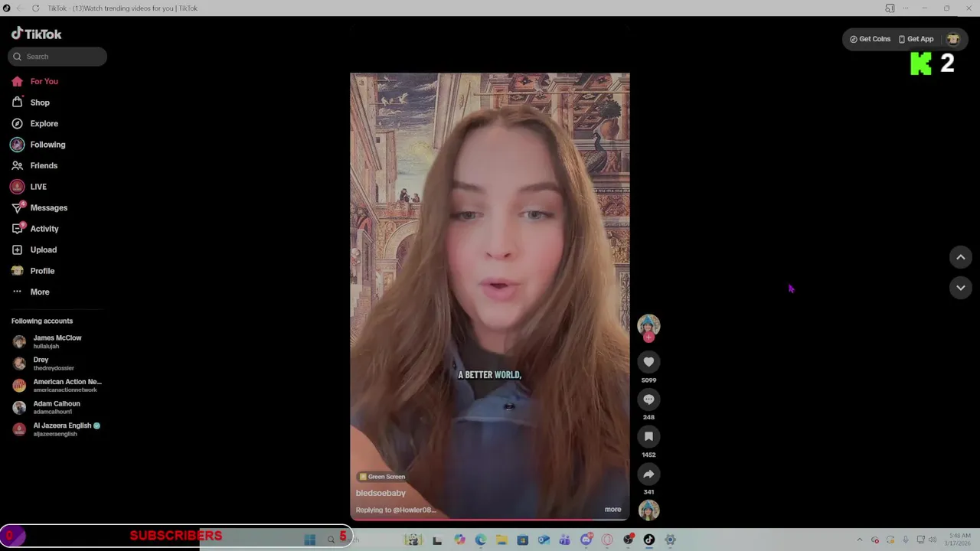The height and width of the screenshot is (551, 980).
Task: Go to the Explore page
Action: click(35, 123)
